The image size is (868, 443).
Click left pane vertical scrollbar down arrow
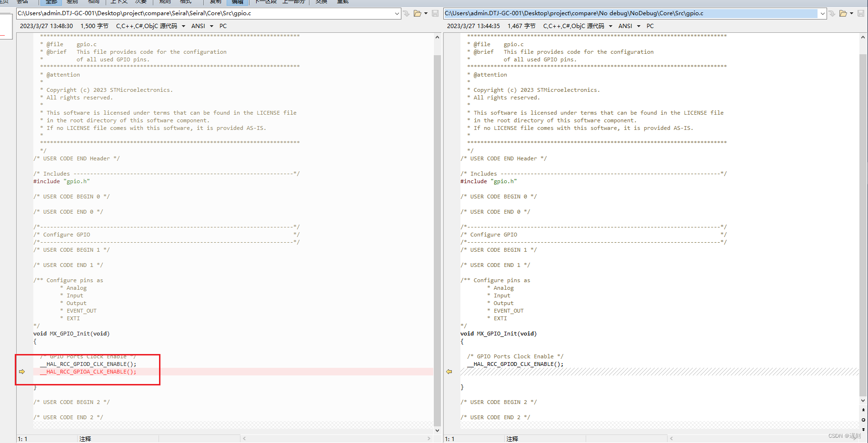pyautogui.click(x=437, y=430)
